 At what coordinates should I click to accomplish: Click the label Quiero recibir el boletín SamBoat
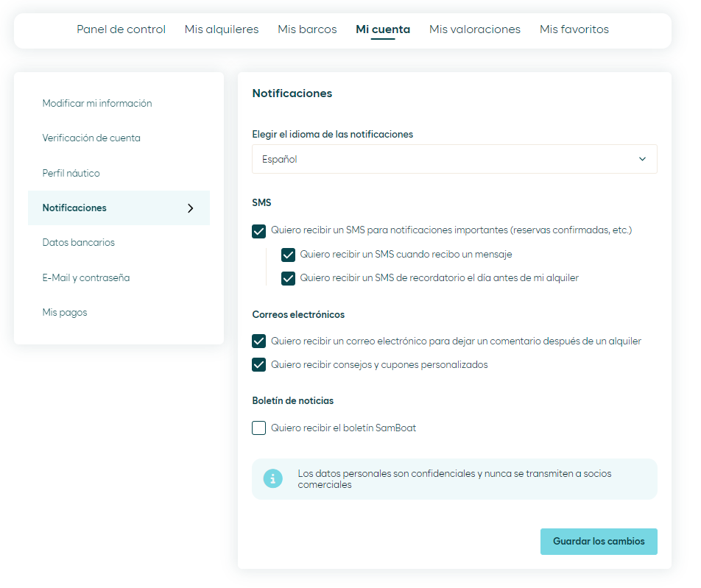(x=343, y=428)
